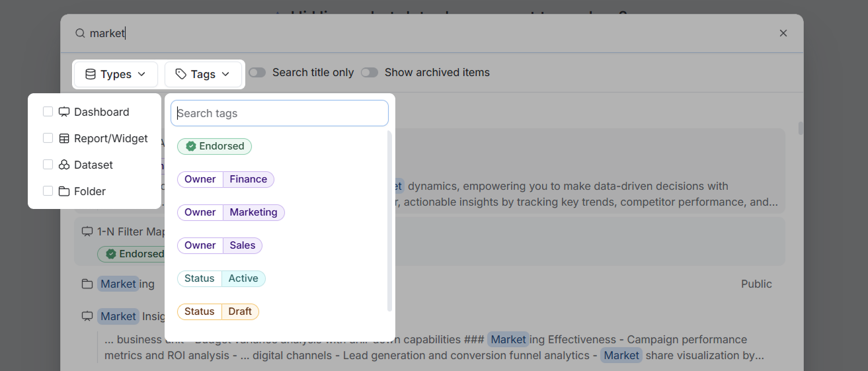
Task: Click the Market Insights dashboard icon
Action: coord(87,316)
